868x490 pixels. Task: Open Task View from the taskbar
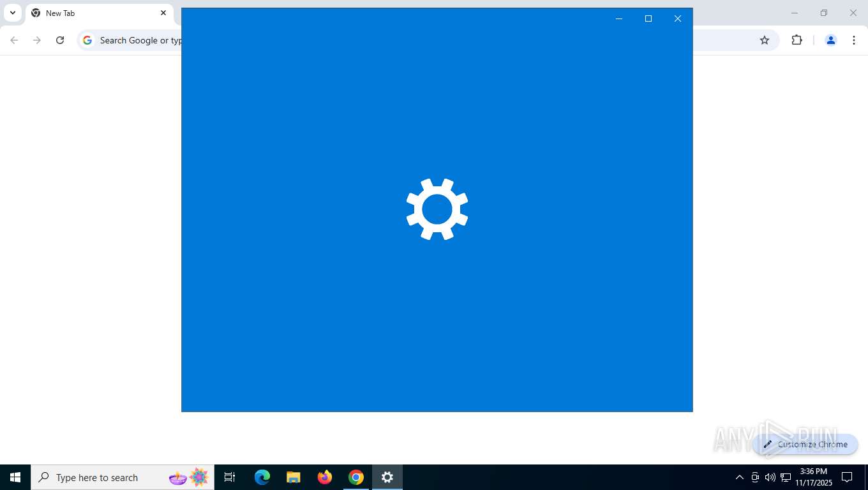coord(230,477)
